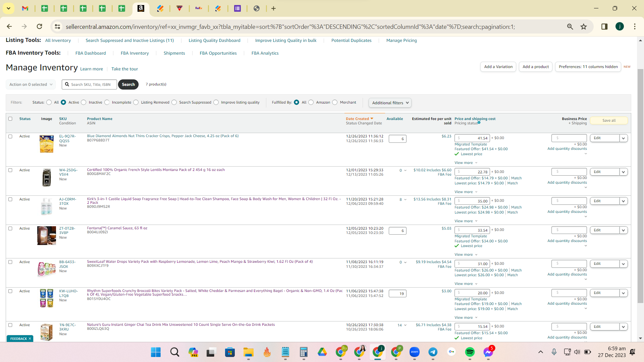The image size is (644, 362).
Task: Bookmark this page with the star
Action: (584, 26)
